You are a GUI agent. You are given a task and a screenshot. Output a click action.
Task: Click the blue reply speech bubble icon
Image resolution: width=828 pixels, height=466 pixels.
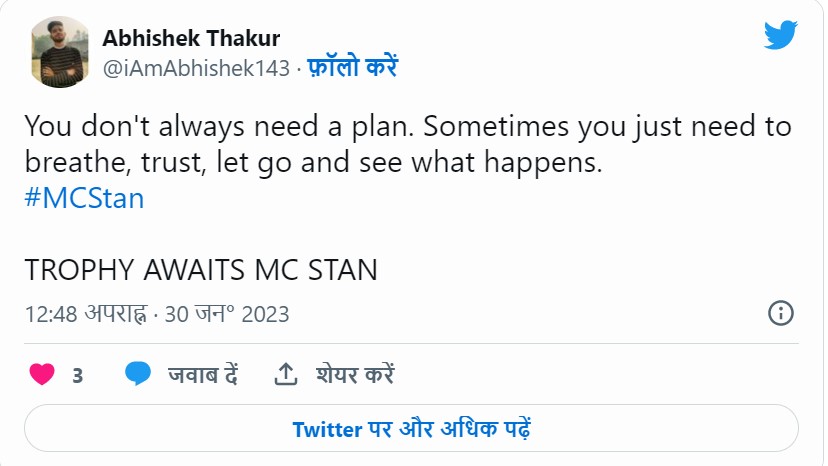138,374
